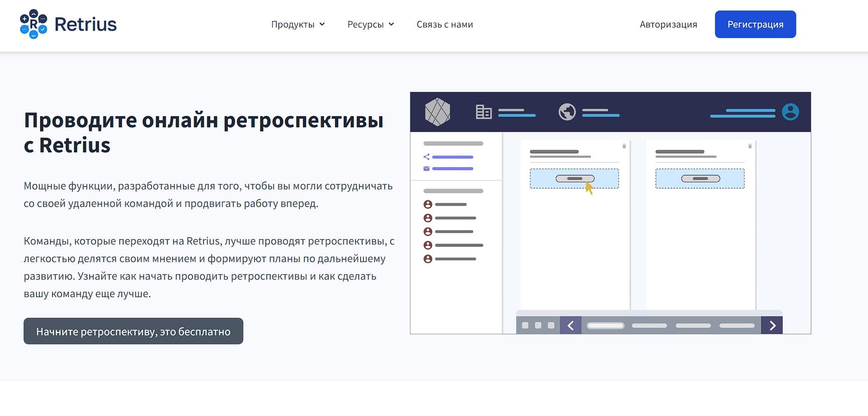Click the left arrow in illustration footer
This screenshot has width=868, height=416.
coord(570,325)
